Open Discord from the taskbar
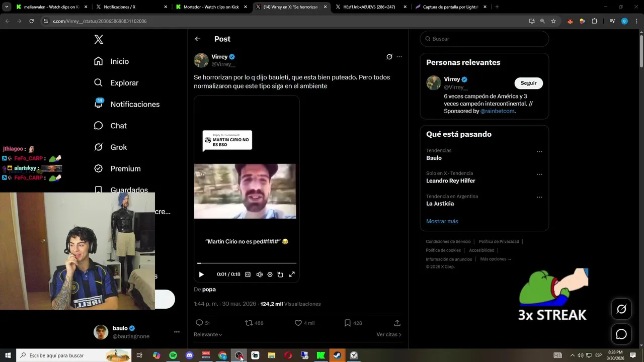 (190, 355)
